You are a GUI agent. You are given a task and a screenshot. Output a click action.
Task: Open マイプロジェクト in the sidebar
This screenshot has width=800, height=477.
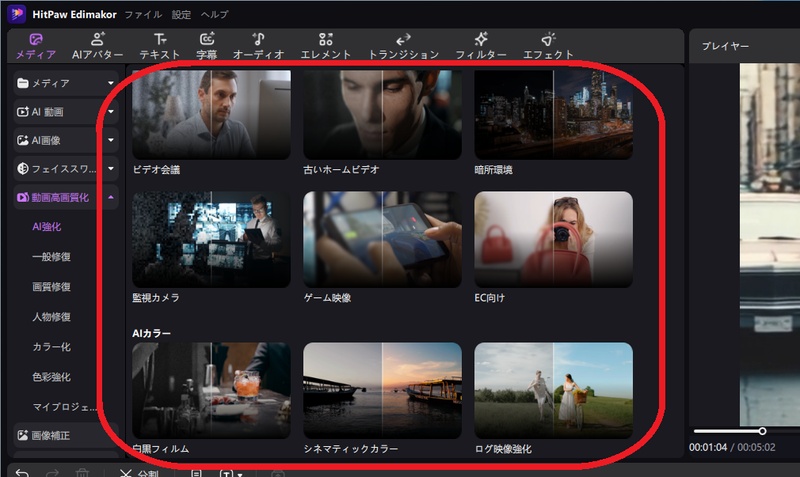point(64,407)
